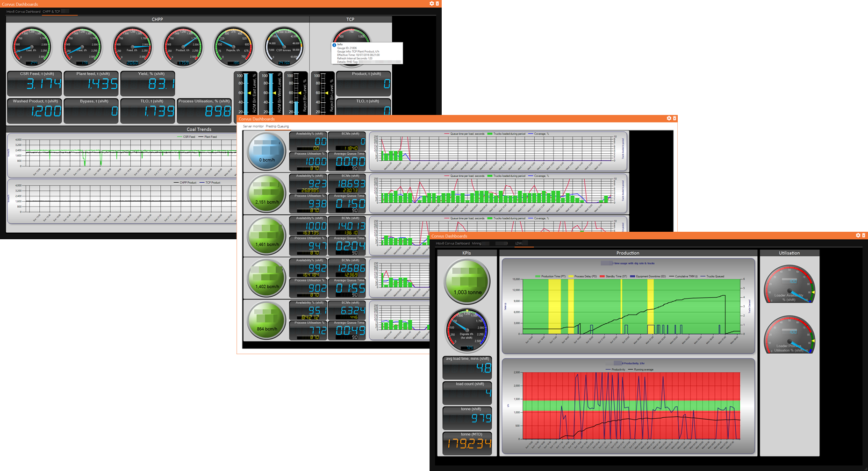
Task: Click the CSR Feed t (shift) display
Action: [x=35, y=84]
